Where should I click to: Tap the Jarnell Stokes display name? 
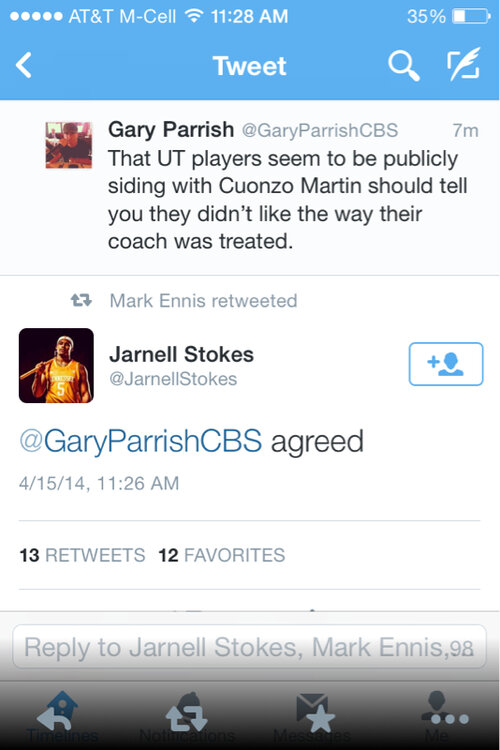tap(181, 354)
